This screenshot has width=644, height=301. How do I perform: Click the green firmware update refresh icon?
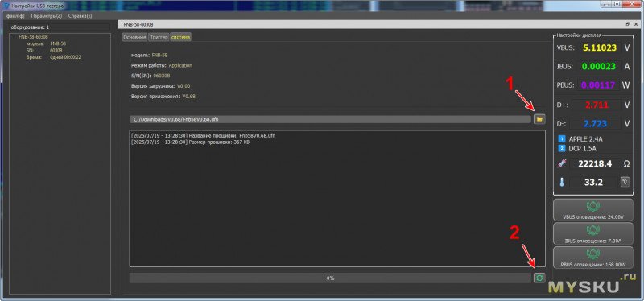click(x=539, y=278)
